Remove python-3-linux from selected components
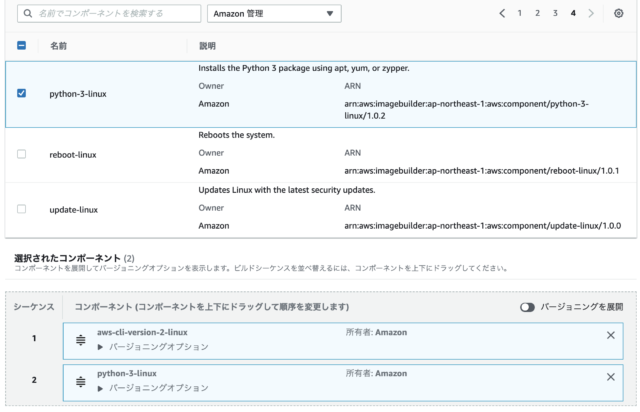 point(611,377)
